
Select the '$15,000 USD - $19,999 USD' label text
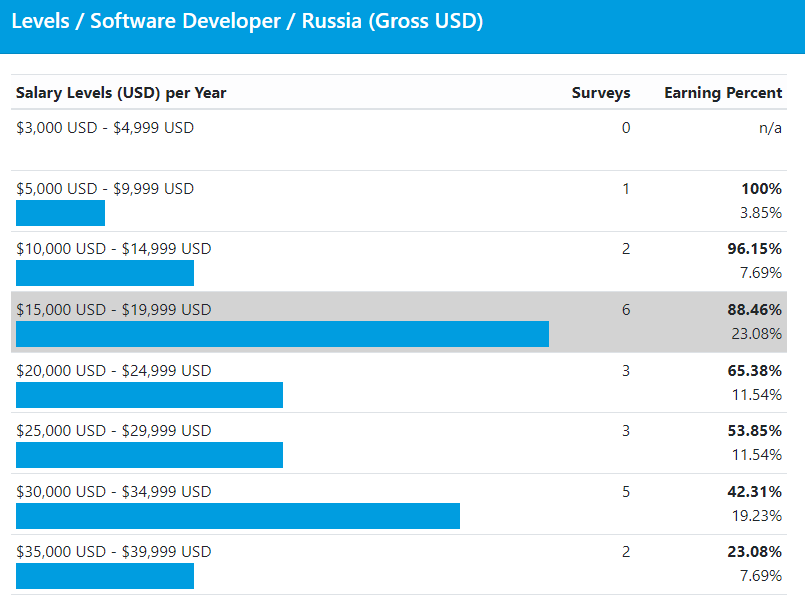coord(114,310)
